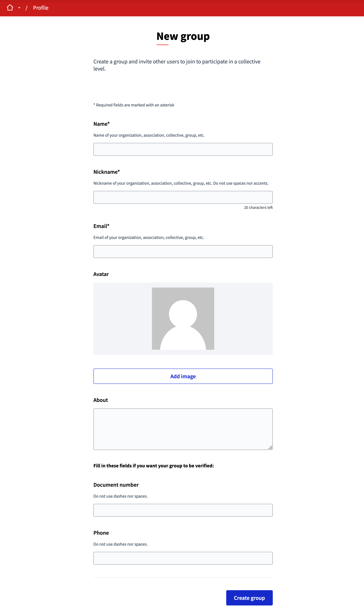Click inside the Nickname input field

tap(183, 197)
